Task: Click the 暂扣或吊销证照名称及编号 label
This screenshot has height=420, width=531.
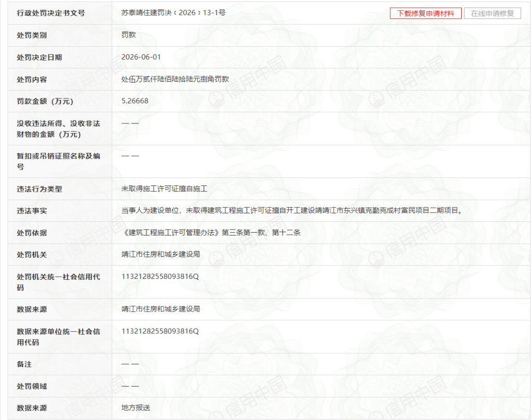Action: [x=59, y=161]
